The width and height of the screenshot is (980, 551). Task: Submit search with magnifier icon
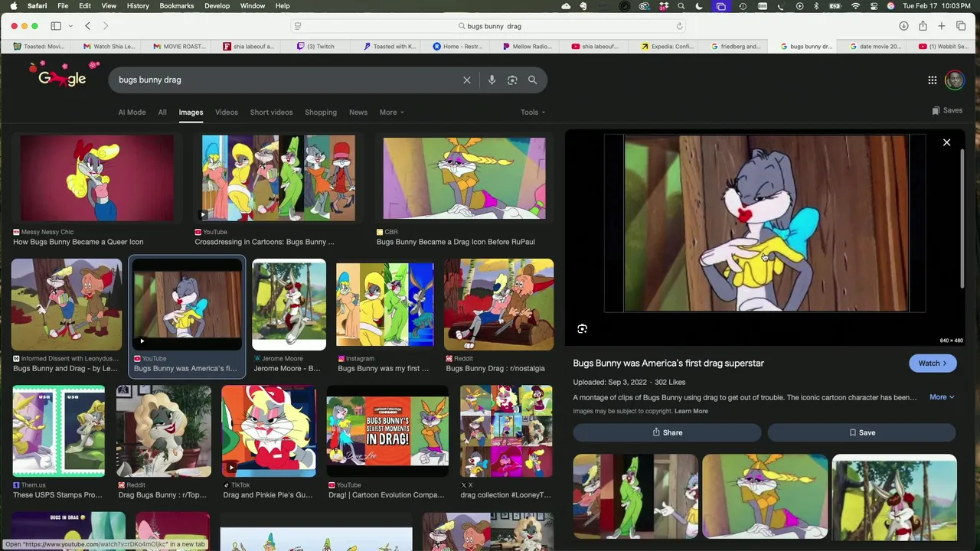click(x=532, y=80)
